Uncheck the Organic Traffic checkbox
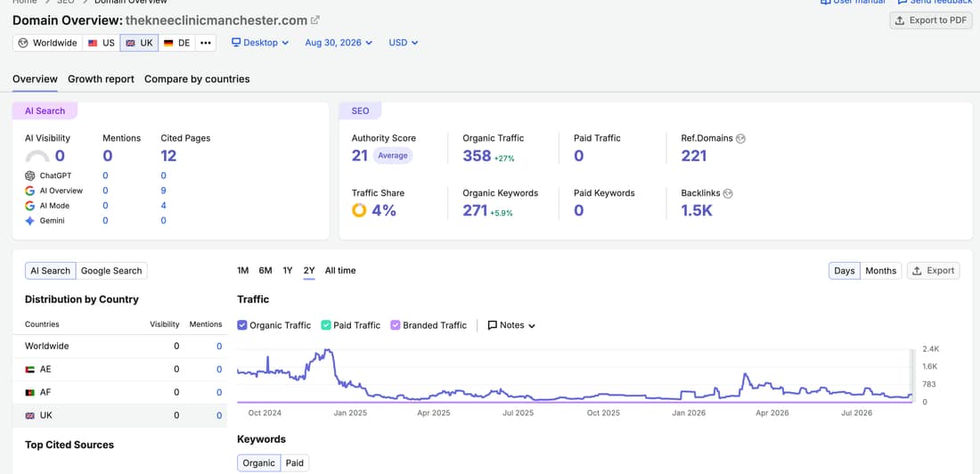The width and height of the screenshot is (980, 474). [241, 325]
